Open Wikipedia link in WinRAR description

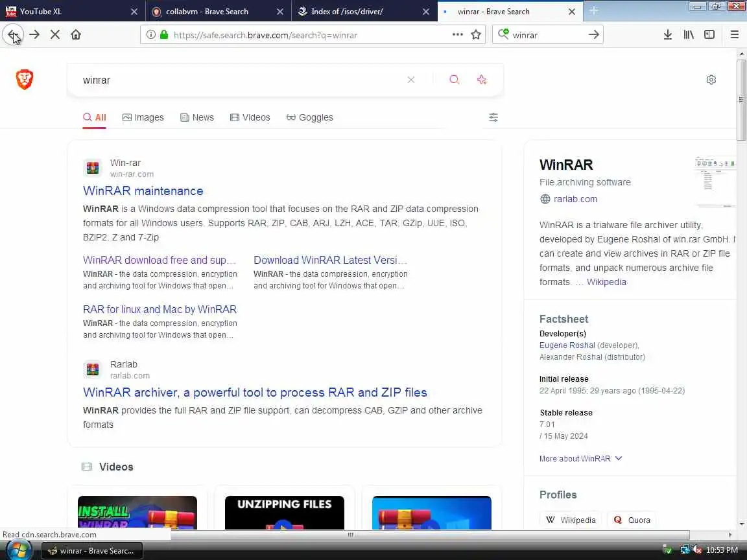pos(606,282)
